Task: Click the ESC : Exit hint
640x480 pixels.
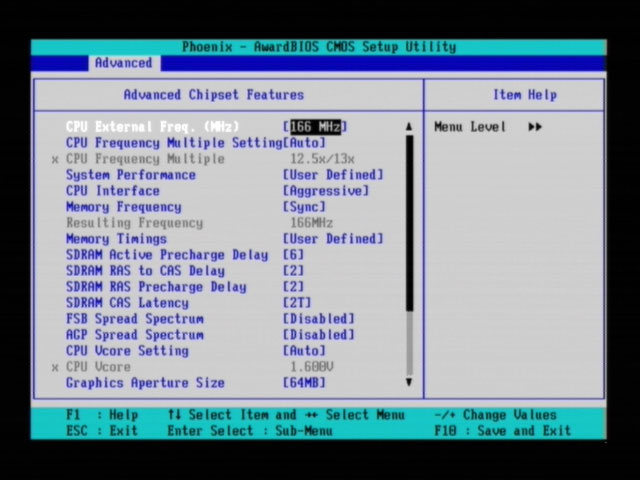Action: coord(102,431)
